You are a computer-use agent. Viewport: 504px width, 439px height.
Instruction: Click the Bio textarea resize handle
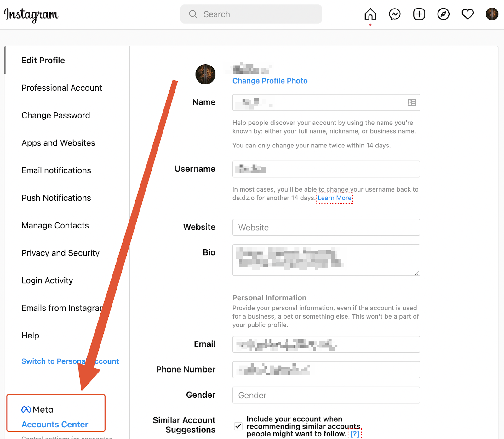[x=417, y=273]
